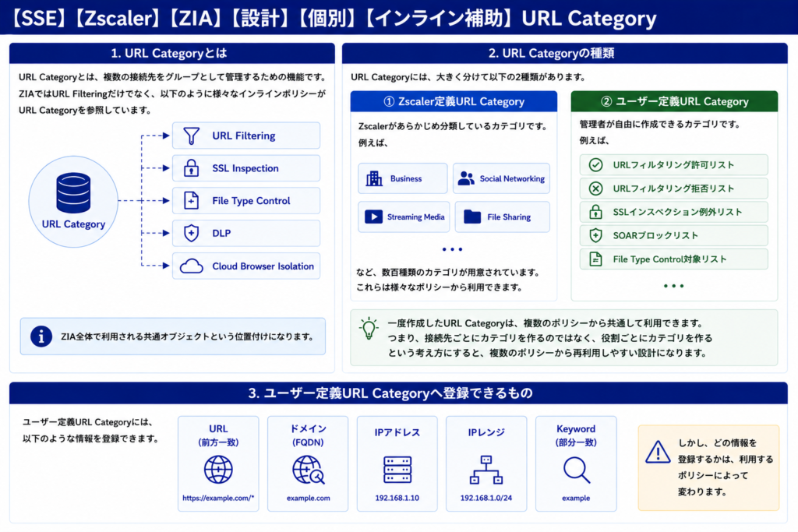Click the blue info circle icon
The height and width of the screenshot is (532, 798).
coord(41,336)
